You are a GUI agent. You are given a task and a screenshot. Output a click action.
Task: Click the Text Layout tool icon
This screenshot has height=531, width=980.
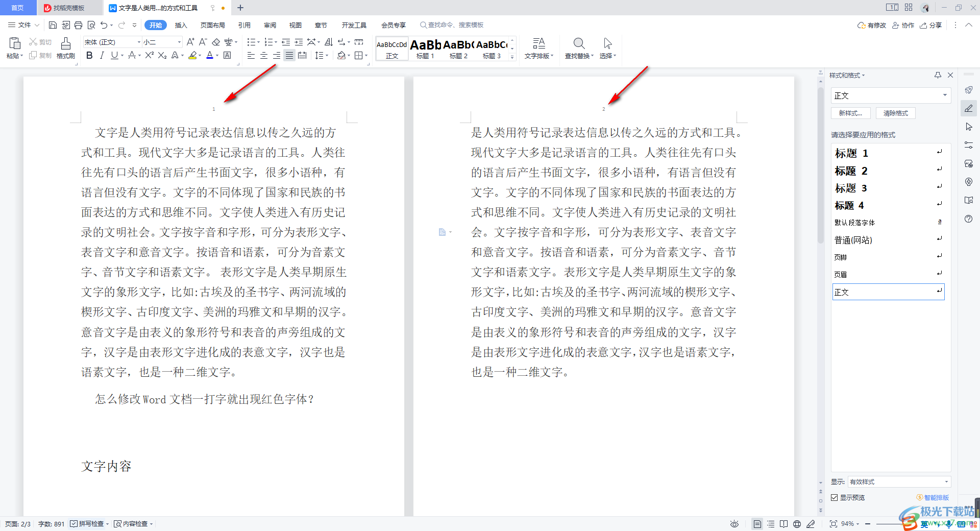tap(538, 43)
